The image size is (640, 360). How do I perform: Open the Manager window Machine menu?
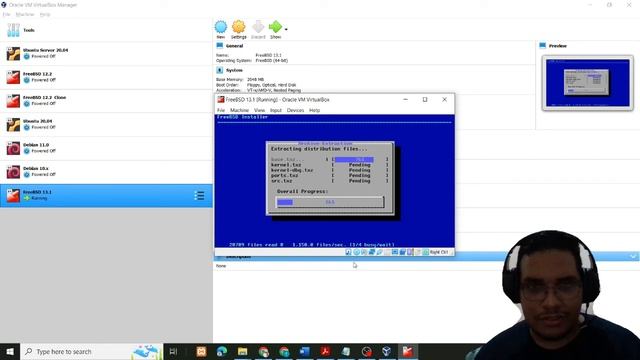(25, 14)
